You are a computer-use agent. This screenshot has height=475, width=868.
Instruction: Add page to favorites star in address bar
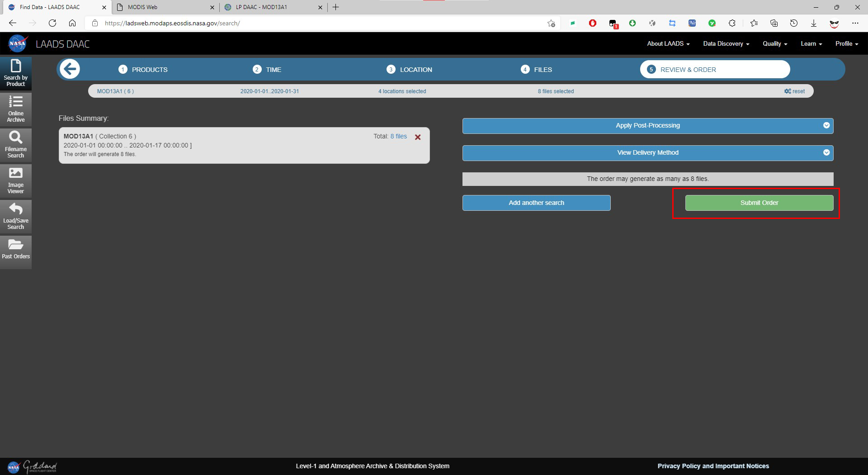pyautogui.click(x=551, y=23)
